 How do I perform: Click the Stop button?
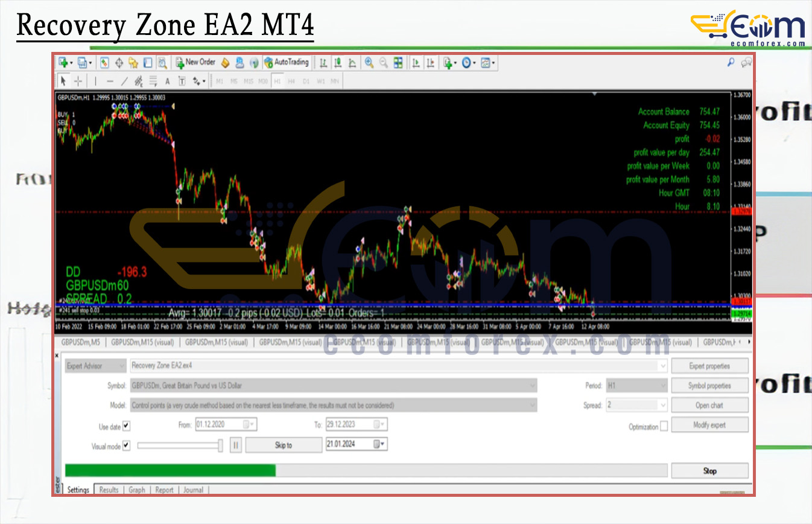709,471
